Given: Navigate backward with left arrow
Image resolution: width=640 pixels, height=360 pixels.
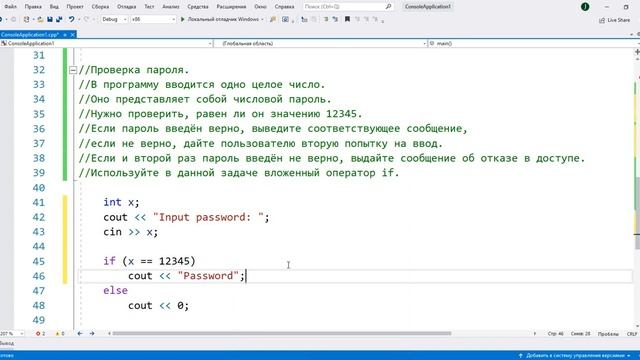Looking at the screenshot, I should [80, 333].
